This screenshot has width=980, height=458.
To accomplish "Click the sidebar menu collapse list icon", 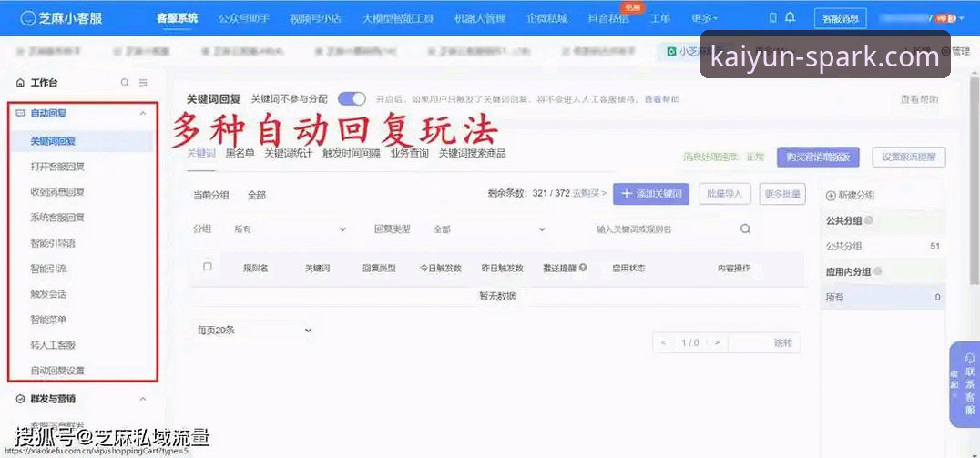I will (x=143, y=83).
